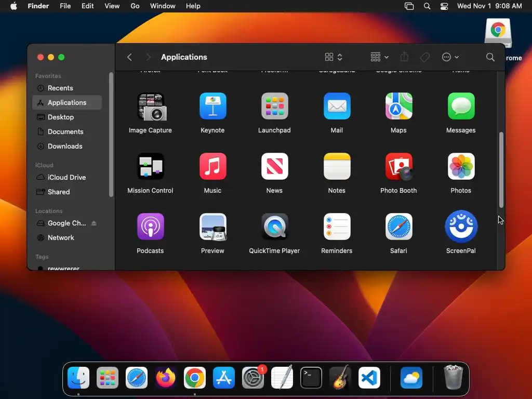Open Control Center in menu bar
The image size is (532, 399).
coord(444,6)
